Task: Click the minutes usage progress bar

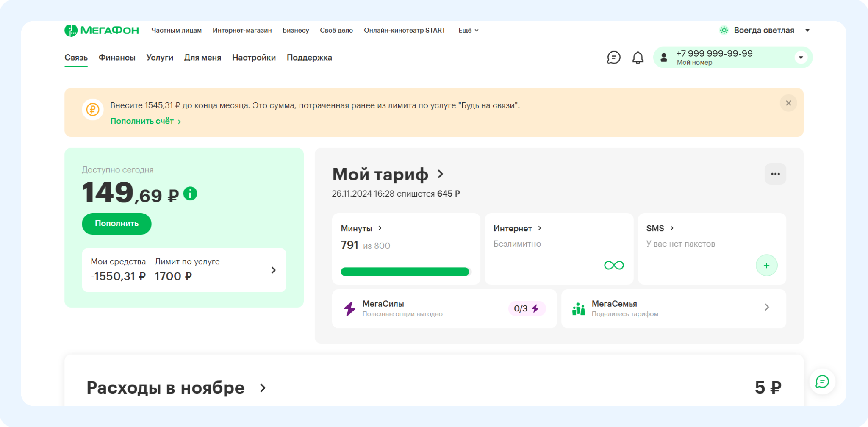Action: 405,272
